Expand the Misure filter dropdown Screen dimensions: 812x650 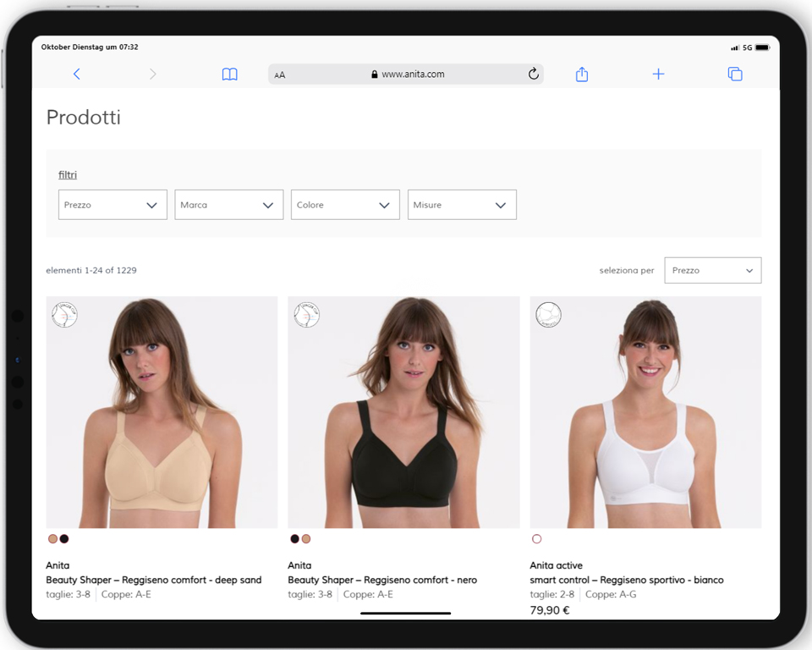coord(462,205)
